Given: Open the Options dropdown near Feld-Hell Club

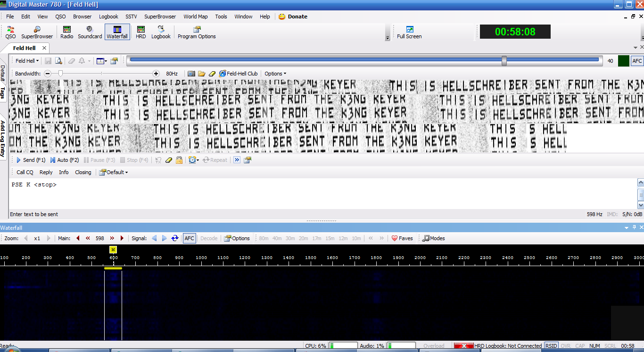Looking at the screenshot, I should (275, 73).
